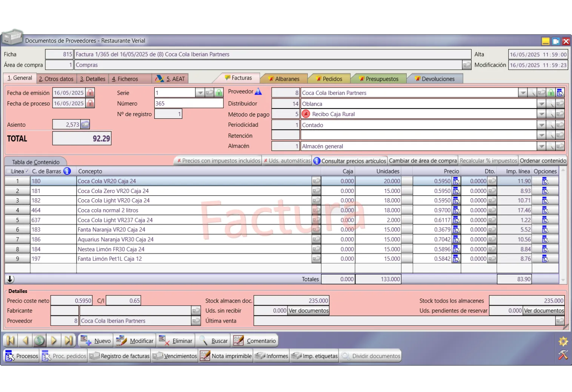Click the lock icon beside Fecha de emisión
This screenshot has width=572, height=392.
coord(90,93)
